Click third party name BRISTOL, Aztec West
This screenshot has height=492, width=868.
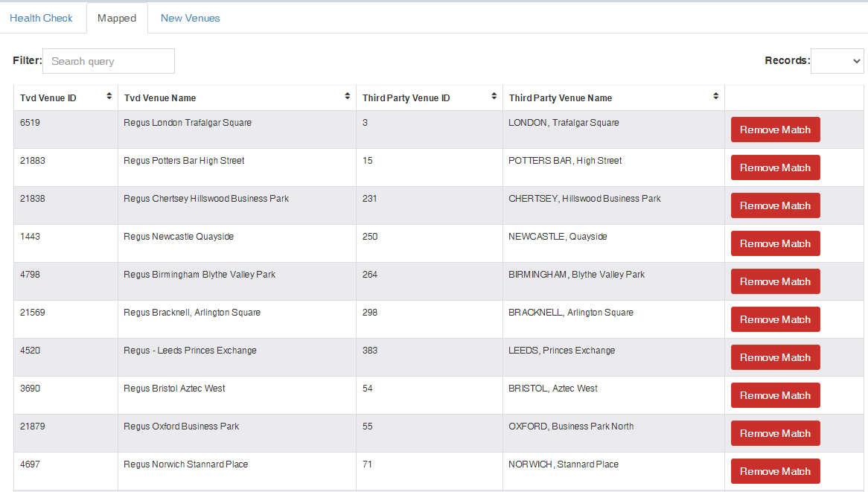click(x=553, y=389)
